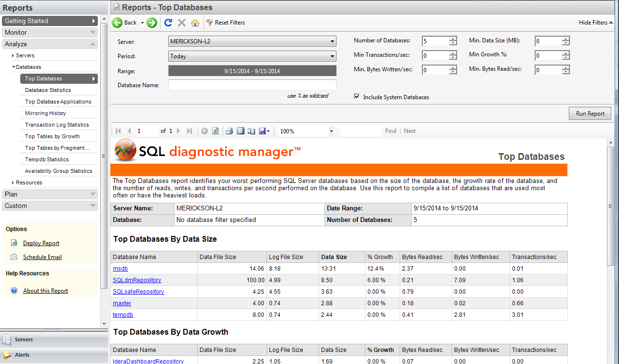Click the Home icon in top toolbar

[x=195, y=23]
